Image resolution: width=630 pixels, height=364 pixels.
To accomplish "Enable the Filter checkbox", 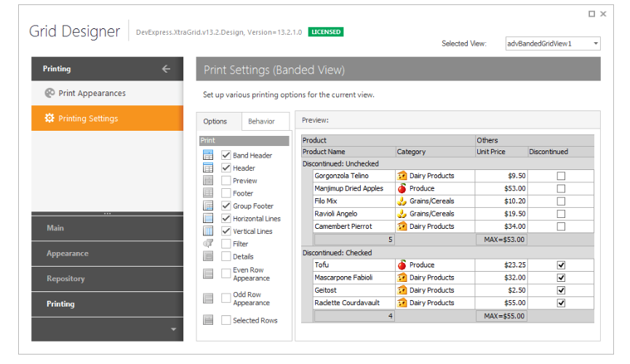I will tap(226, 243).
